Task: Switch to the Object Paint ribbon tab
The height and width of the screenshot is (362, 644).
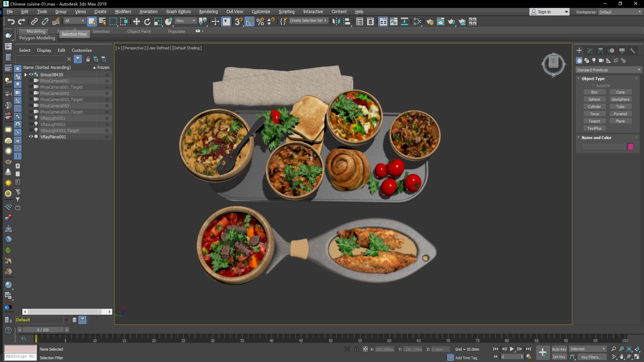Action: coord(139,31)
